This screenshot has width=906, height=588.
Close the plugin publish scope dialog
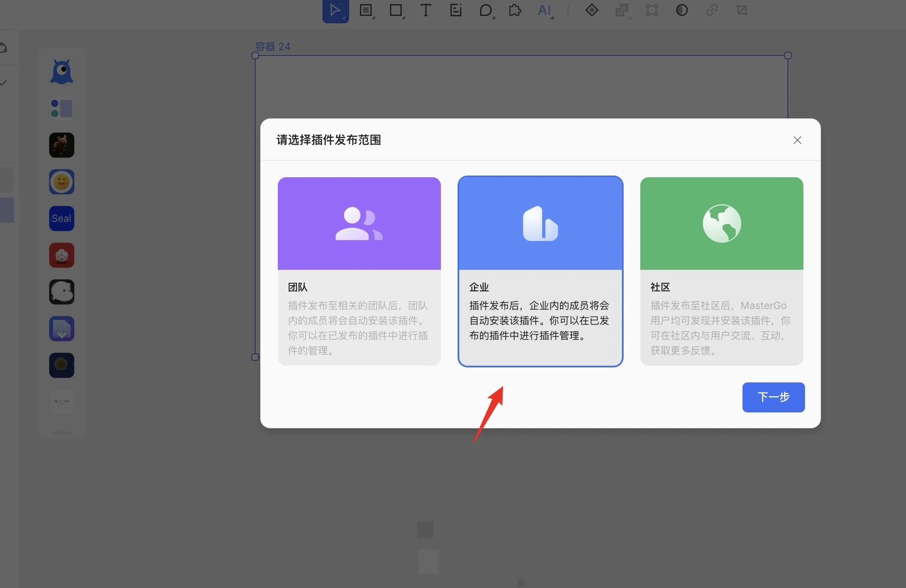pyautogui.click(x=797, y=140)
